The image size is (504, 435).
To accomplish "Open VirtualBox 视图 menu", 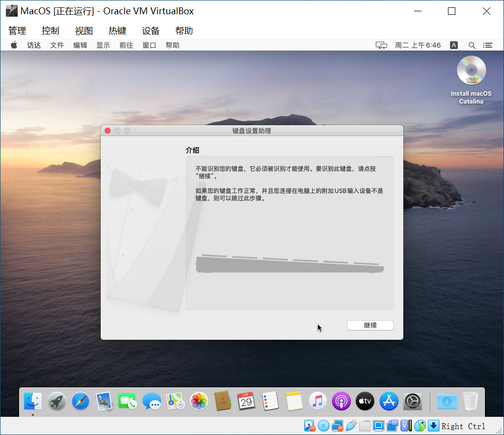I will click(84, 31).
